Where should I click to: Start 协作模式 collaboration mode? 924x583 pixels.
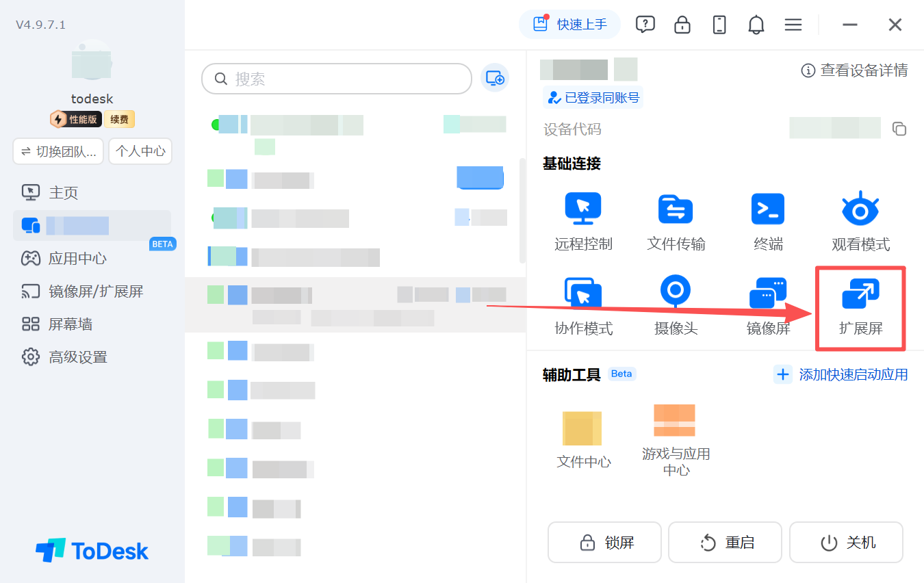click(x=583, y=293)
